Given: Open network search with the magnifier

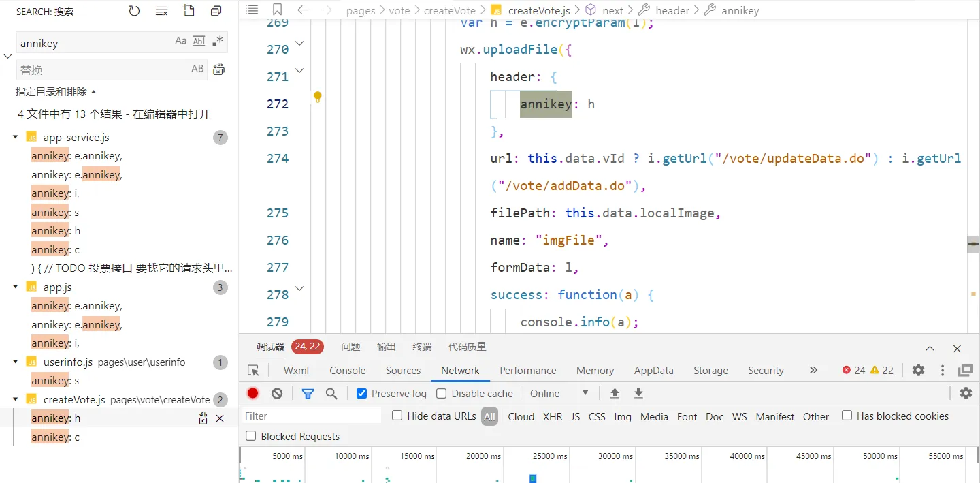Looking at the screenshot, I should tap(331, 393).
